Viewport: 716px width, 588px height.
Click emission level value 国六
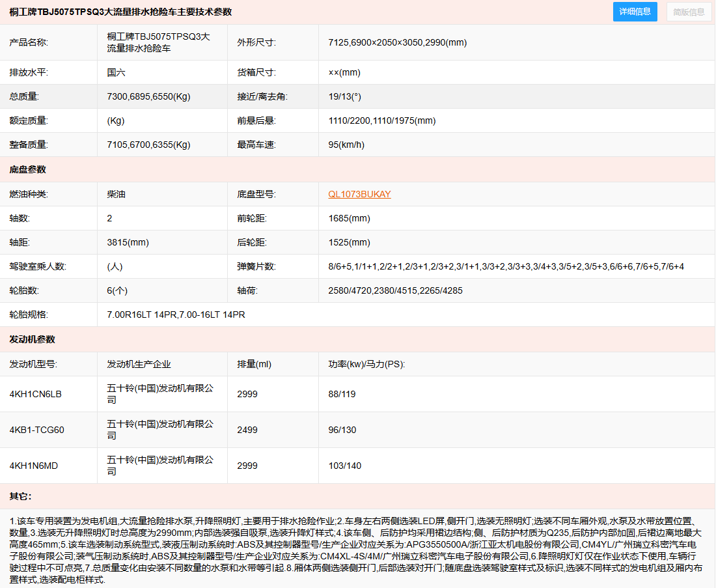pos(117,72)
